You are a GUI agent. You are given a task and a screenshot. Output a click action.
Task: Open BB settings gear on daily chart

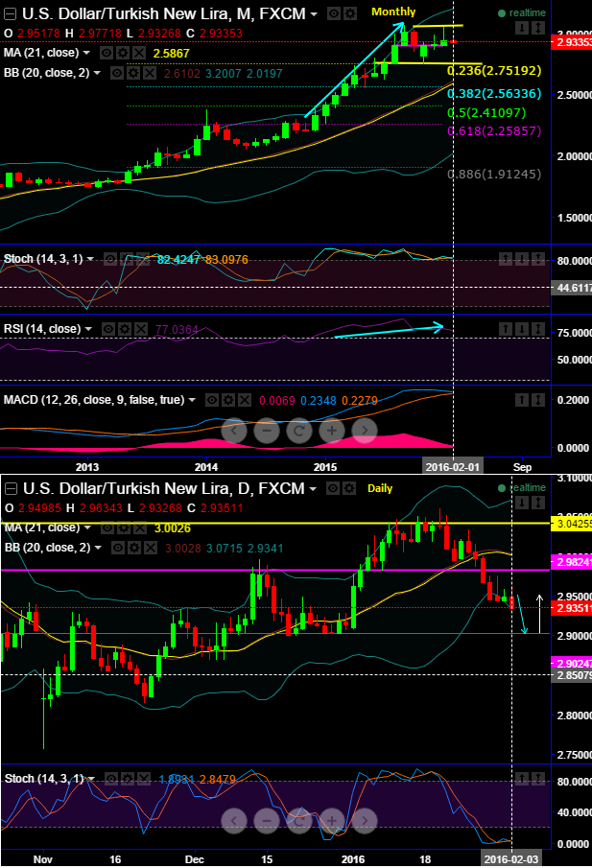[x=134, y=548]
